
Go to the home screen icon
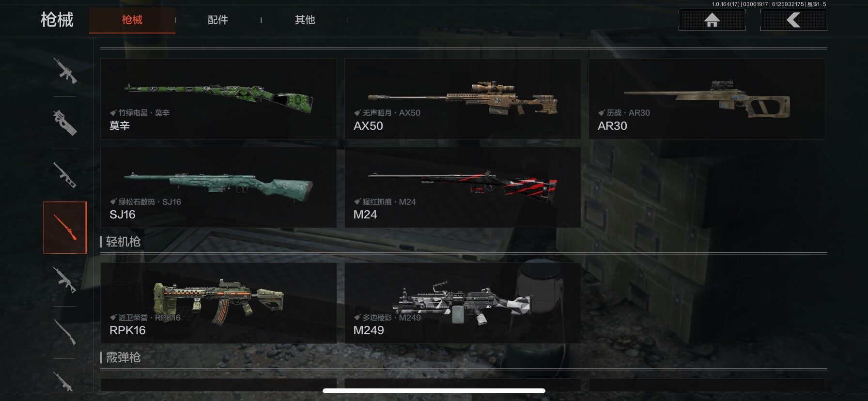tap(712, 20)
